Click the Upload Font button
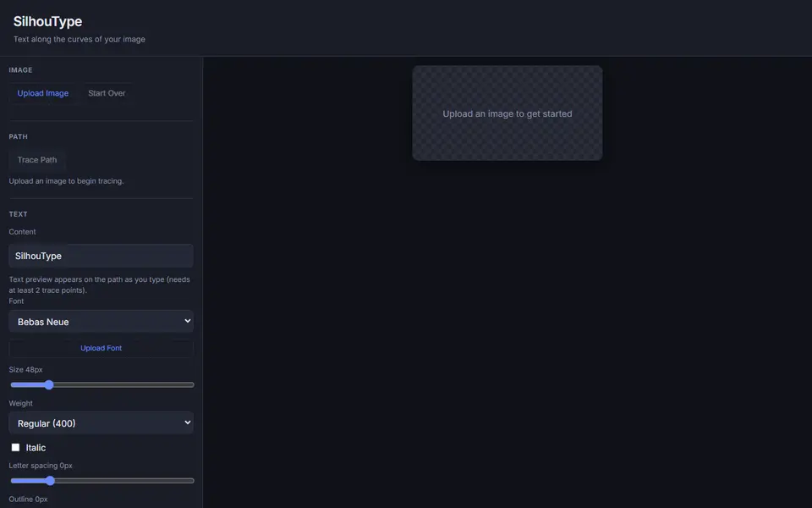Screen dimensions: 812x508 [101, 348]
